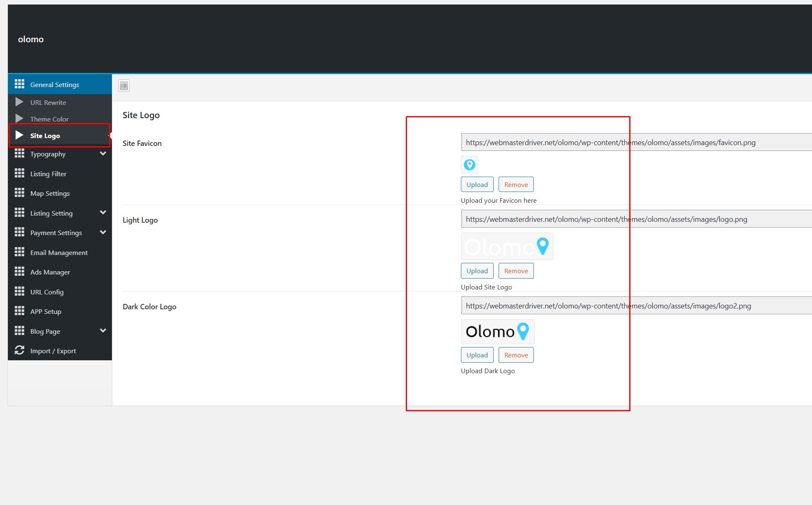The width and height of the screenshot is (812, 505).
Task: Upload a new Dark Color Logo
Action: click(x=477, y=355)
